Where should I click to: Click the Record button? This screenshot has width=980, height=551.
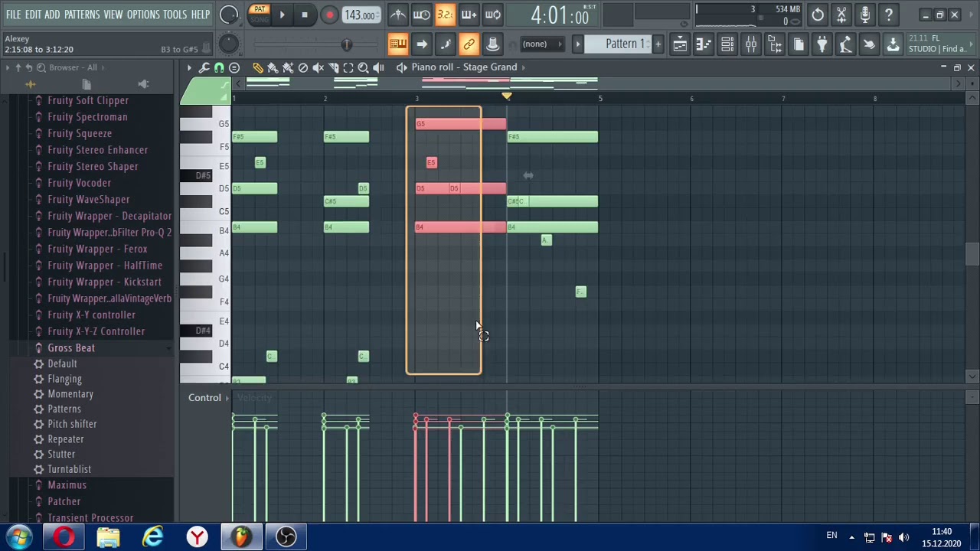[x=329, y=15]
